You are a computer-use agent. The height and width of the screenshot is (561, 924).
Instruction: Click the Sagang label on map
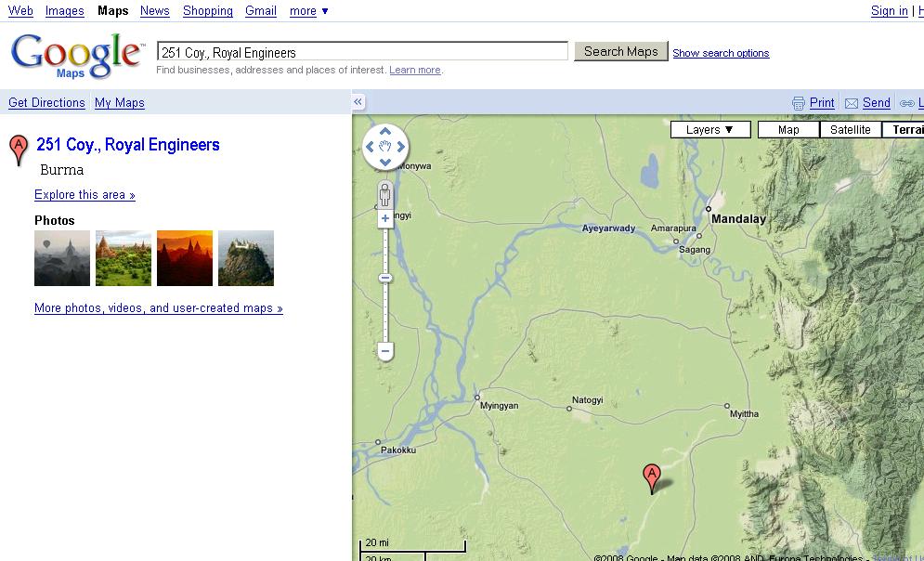pyautogui.click(x=695, y=249)
